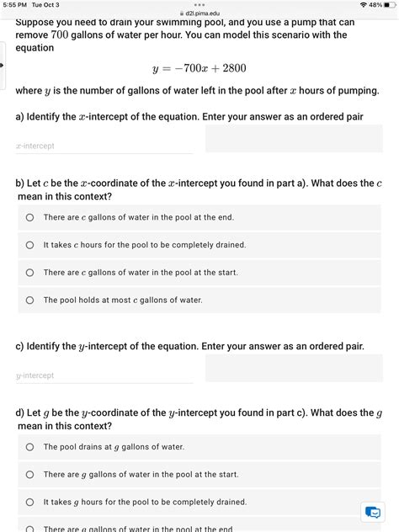Select 'There are c gallons in the pool at the end'
The height and width of the screenshot is (532, 399).
(x=199, y=217)
